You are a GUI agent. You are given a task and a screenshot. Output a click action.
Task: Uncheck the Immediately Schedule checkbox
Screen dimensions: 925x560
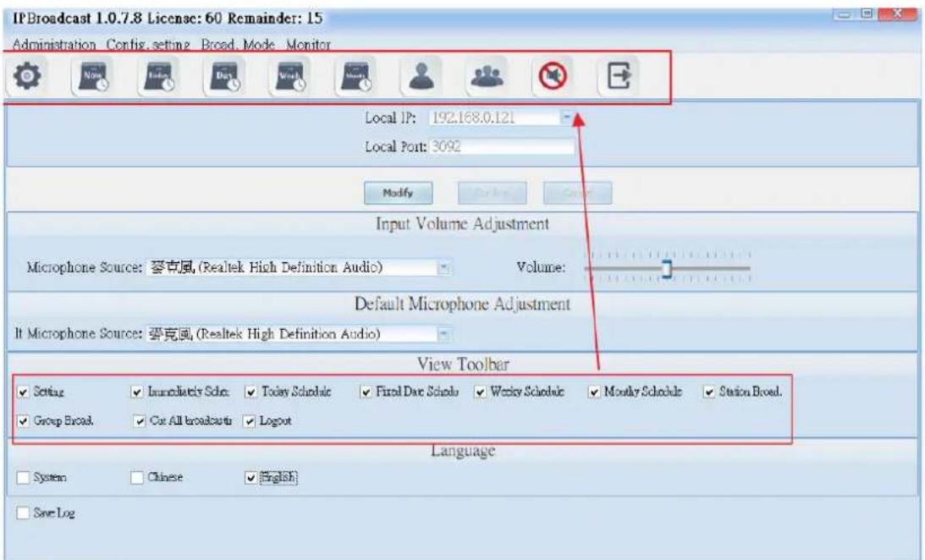coord(137,392)
